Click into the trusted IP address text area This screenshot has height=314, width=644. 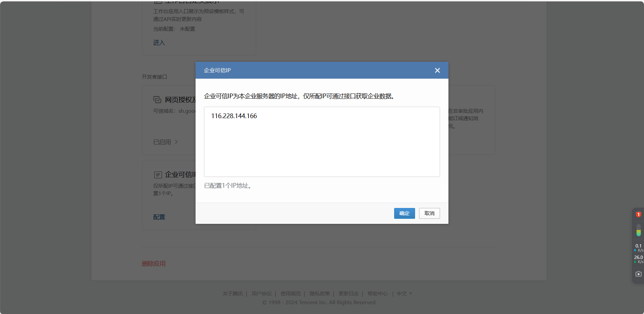(x=322, y=142)
